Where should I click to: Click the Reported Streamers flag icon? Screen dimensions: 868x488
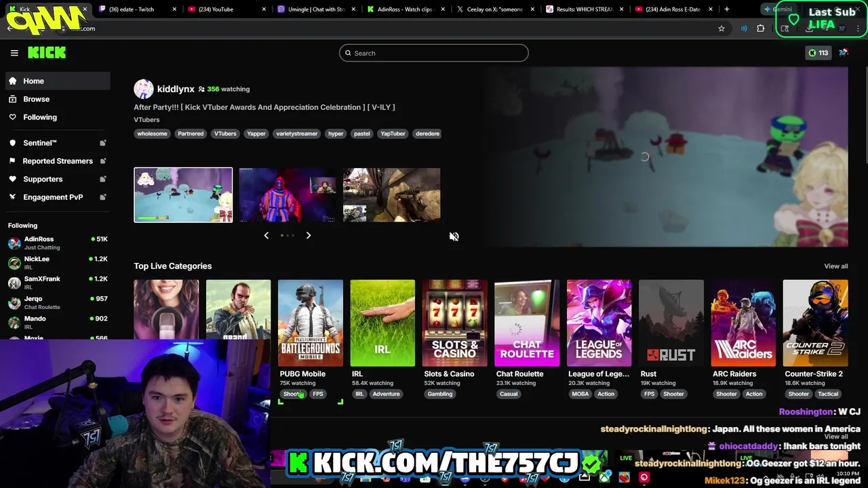[12, 161]
